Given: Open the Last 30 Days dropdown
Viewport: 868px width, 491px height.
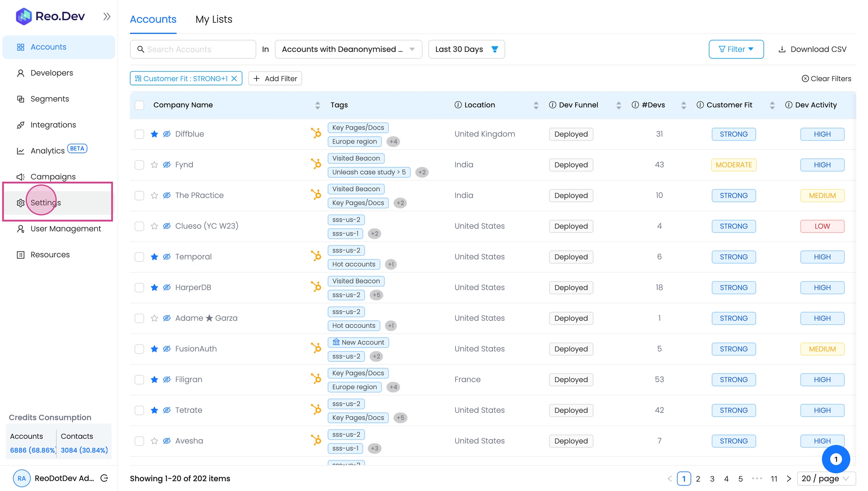Looking at the screenshot, I should 466,49.
